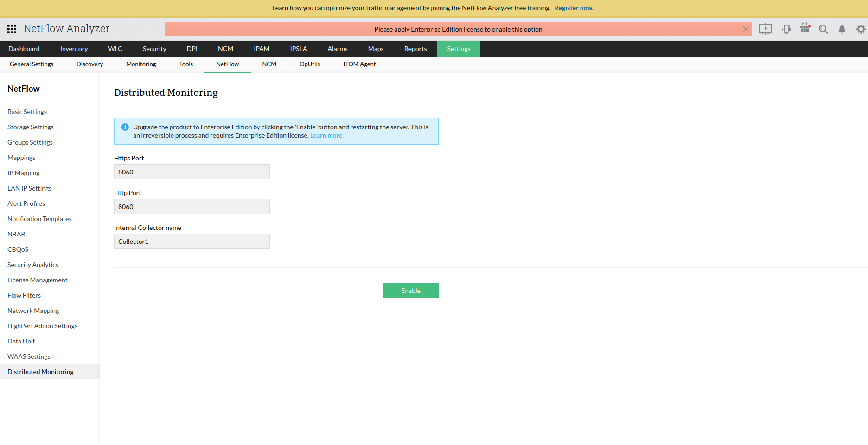
Task: Open the ITOM Agent tab
Action: pyautogui.click(x=359, y=64)
